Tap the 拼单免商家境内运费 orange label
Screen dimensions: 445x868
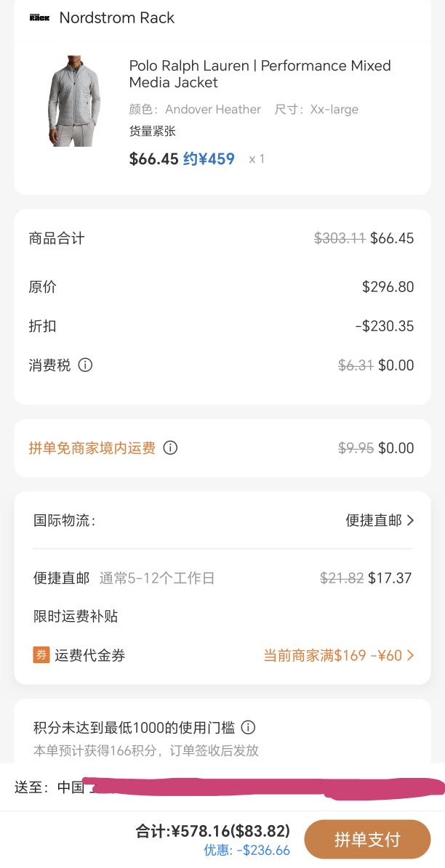point(92,448)
